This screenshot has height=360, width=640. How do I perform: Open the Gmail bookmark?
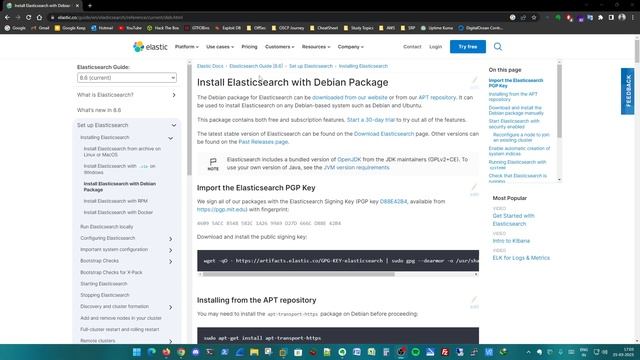pos(40,28)
